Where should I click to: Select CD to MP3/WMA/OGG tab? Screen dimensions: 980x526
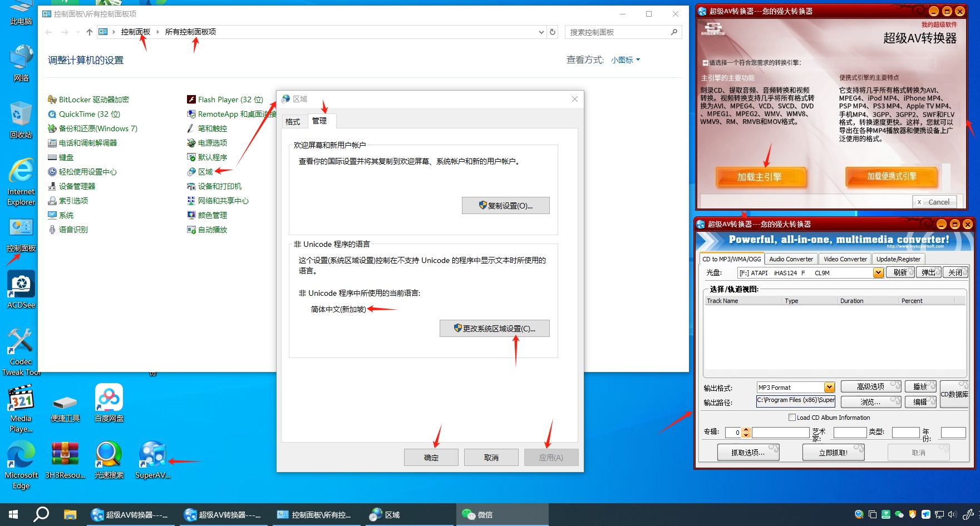(731, 259)
